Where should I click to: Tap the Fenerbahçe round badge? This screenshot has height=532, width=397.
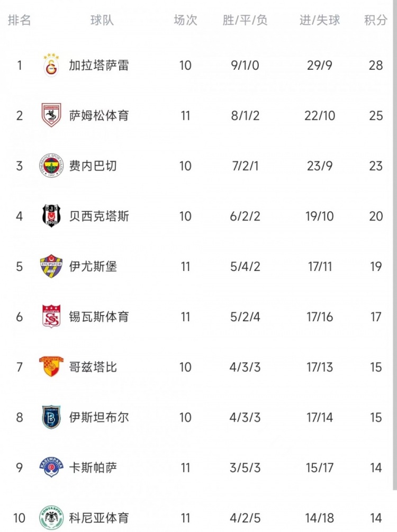coord(51,165)
